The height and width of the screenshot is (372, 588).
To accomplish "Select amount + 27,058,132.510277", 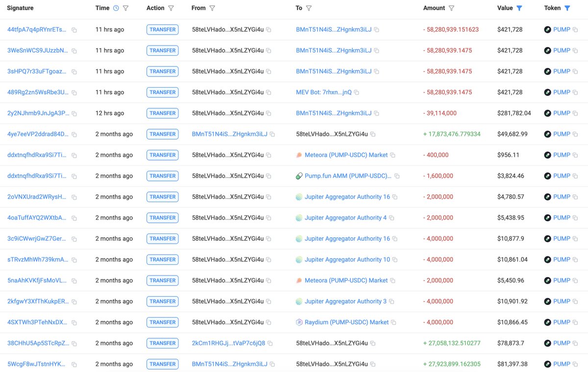I will pos(452,343).
